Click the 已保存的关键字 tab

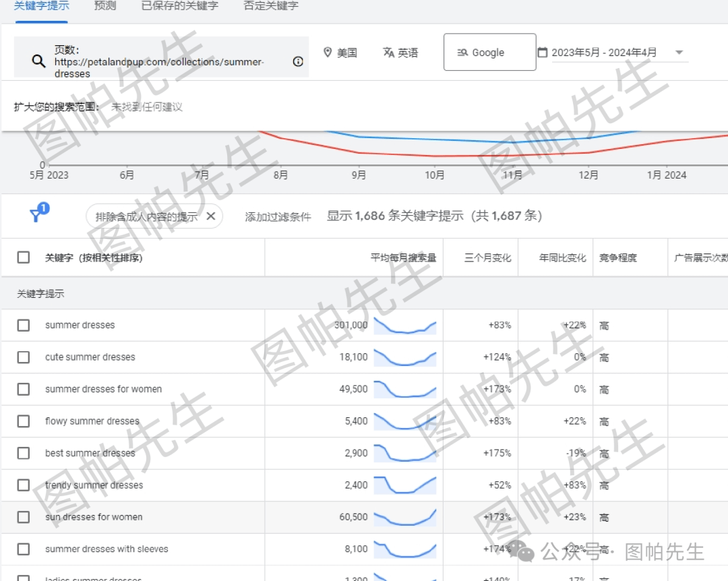pos(179,6)
